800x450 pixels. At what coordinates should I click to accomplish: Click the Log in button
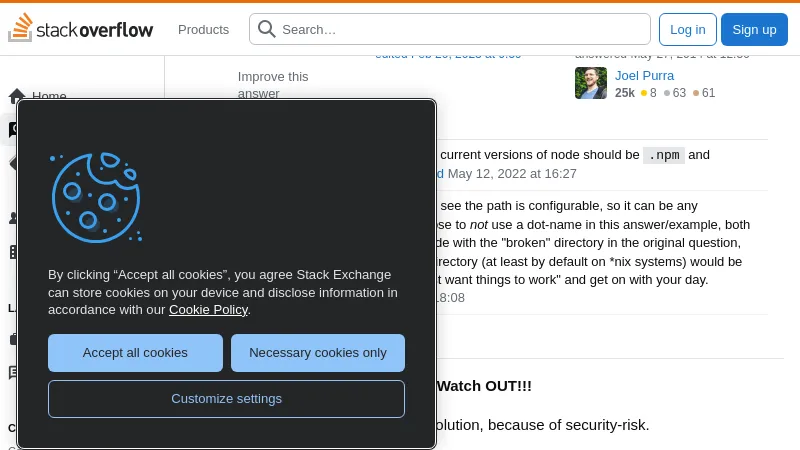pyautogui.click(x=687, y=30)
